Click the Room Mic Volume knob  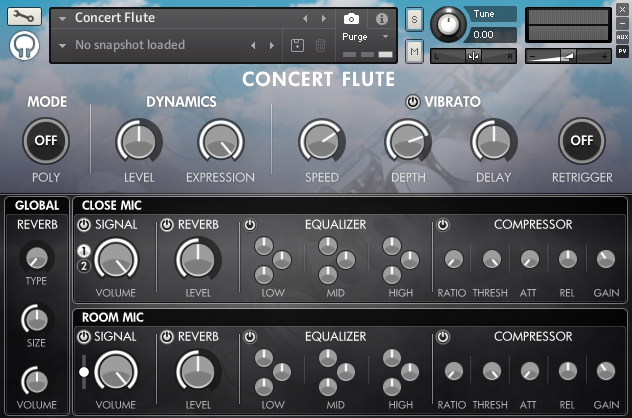[x=116, y=372]
